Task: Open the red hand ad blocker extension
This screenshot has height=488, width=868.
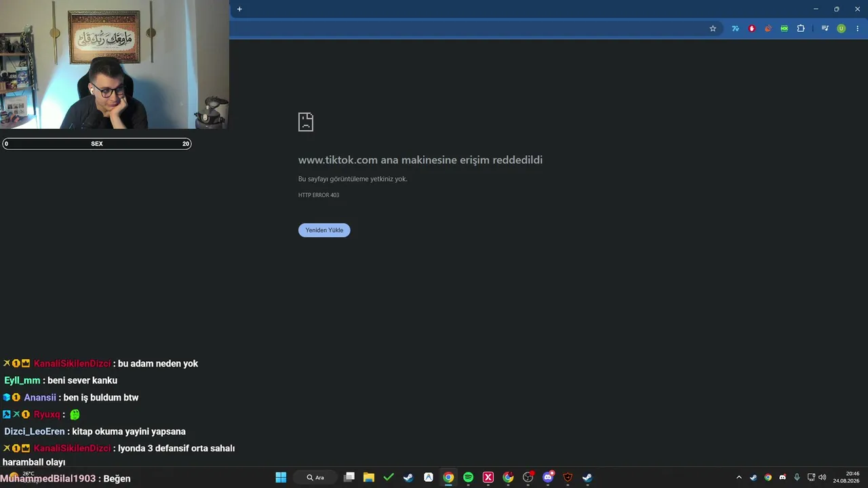Action: pyautogui.click(x=751, y=28)
